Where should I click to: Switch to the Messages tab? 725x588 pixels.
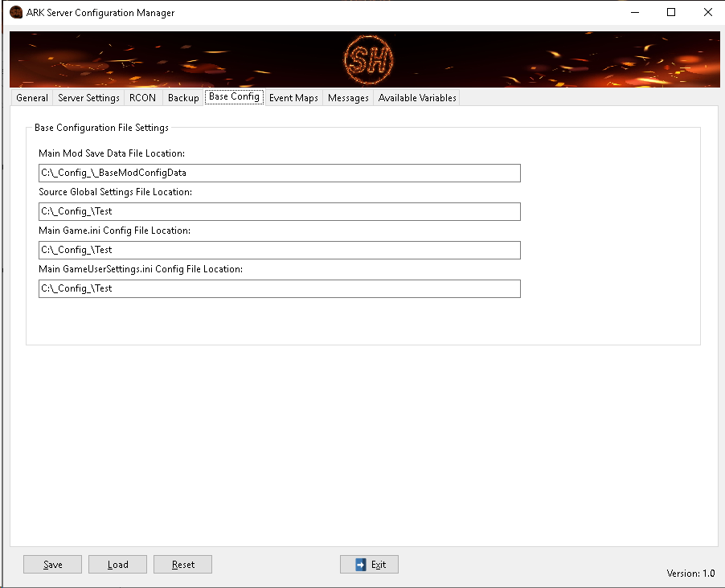point(347,97)
